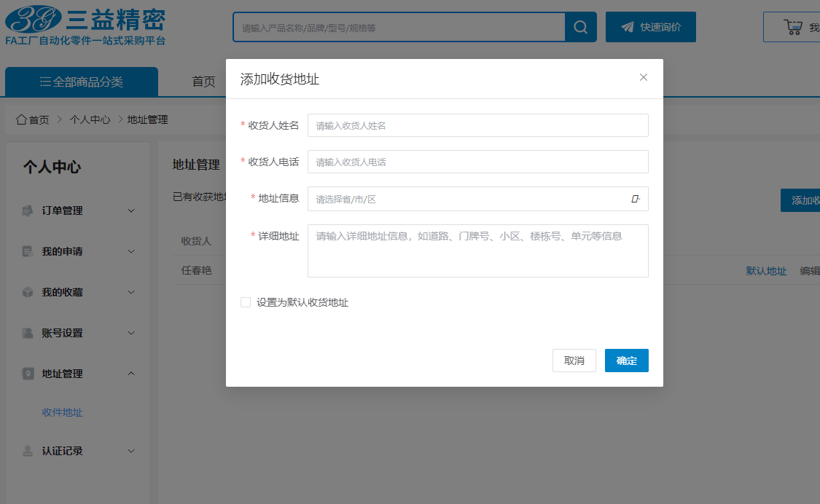Screen dimensions: 820x504
Task: Click the 我的申请 sidebar label
Action: coord(62,251)
